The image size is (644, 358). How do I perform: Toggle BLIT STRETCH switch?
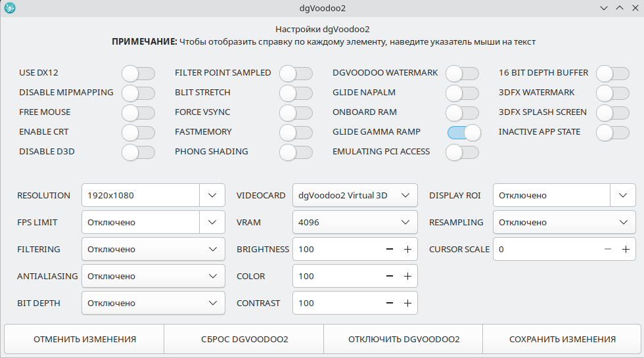[296, 93]
